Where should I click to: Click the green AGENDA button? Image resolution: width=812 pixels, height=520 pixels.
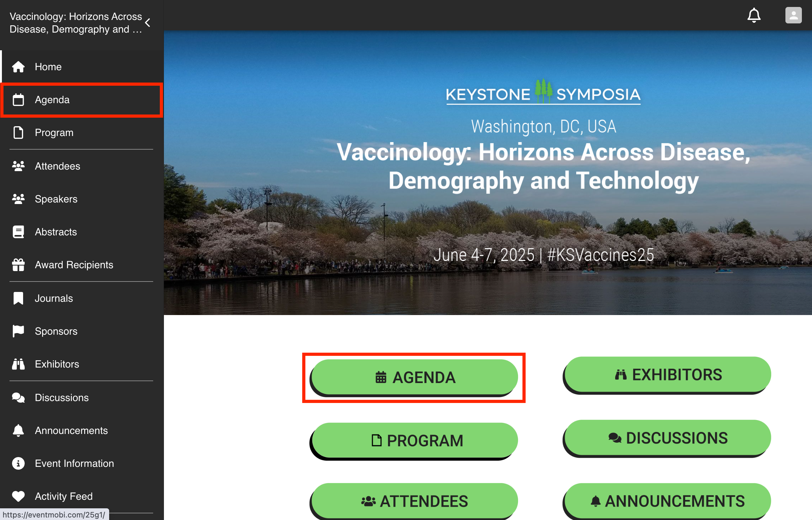[414, 377]
